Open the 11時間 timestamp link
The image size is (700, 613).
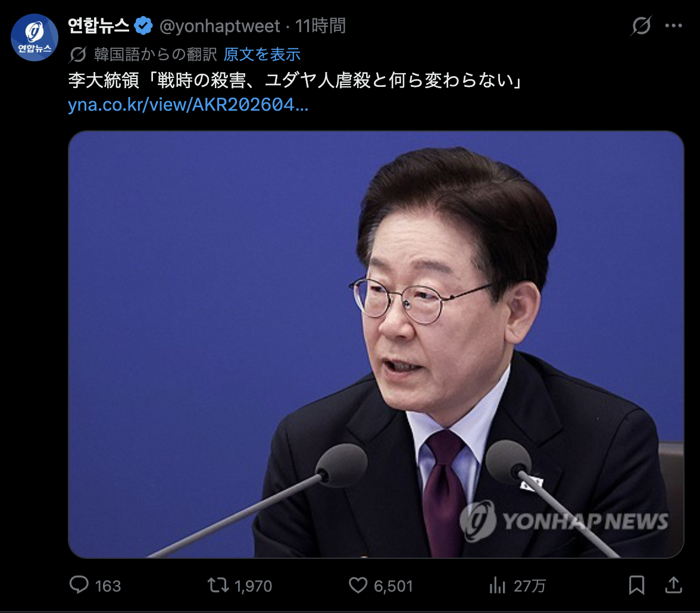pos(320,26)
